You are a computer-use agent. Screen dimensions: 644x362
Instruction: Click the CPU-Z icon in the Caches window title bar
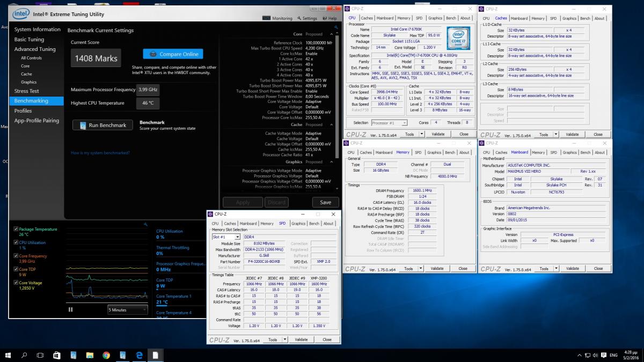tap(481, 9)
